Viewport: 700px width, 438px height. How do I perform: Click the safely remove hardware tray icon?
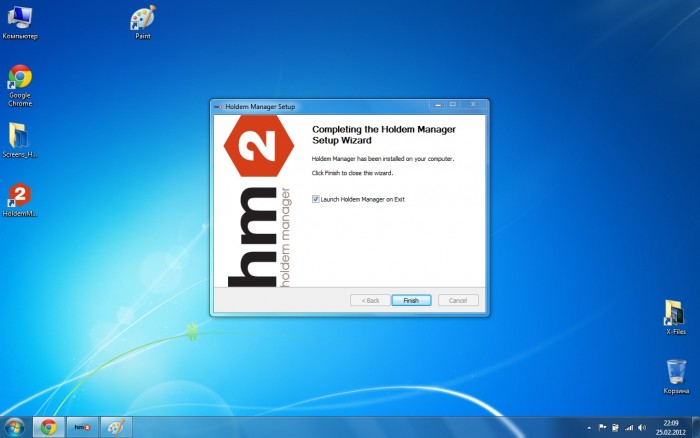[x=615, y=428]
